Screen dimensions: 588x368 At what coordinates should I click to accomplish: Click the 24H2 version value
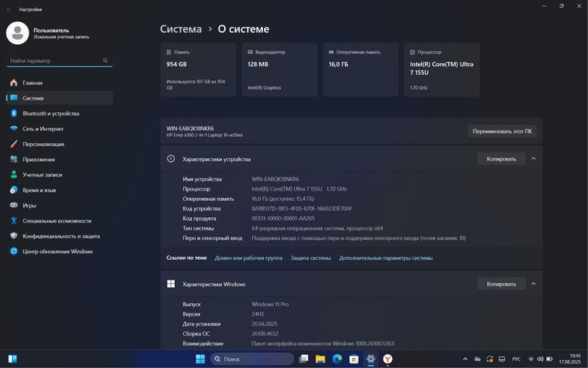pos(258,314)
